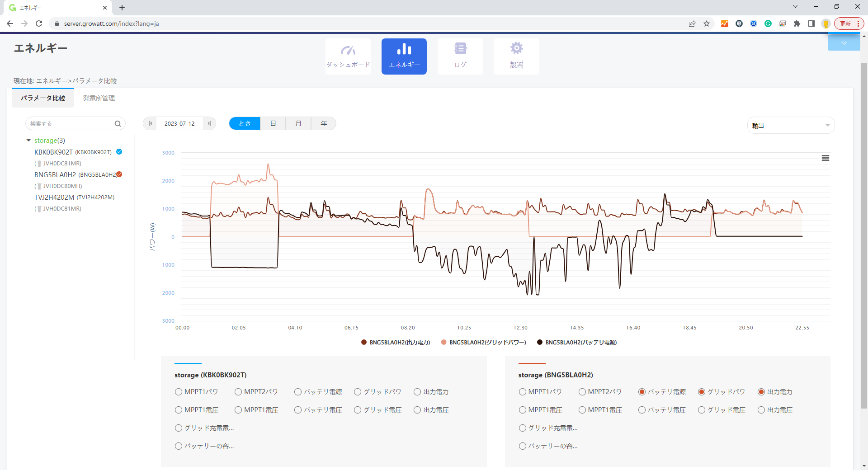Collapse the storage(3) tree node

pyautogui.click(x=28, y=141)
